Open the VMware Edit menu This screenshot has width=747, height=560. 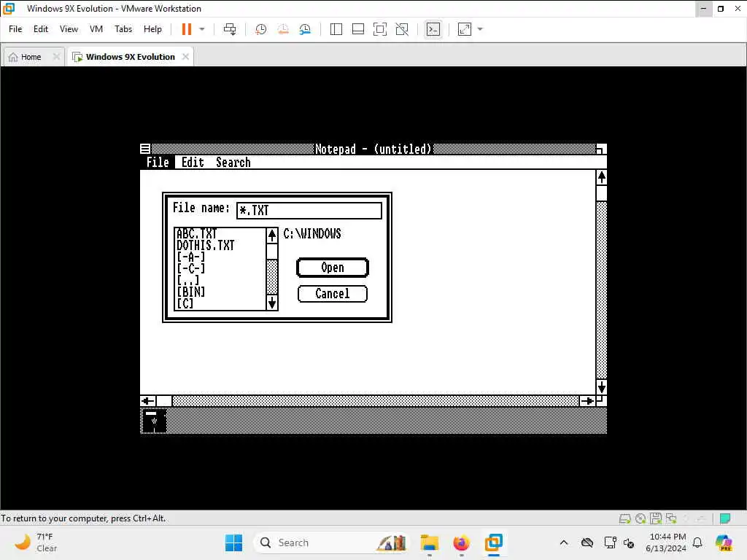(41, 29)
